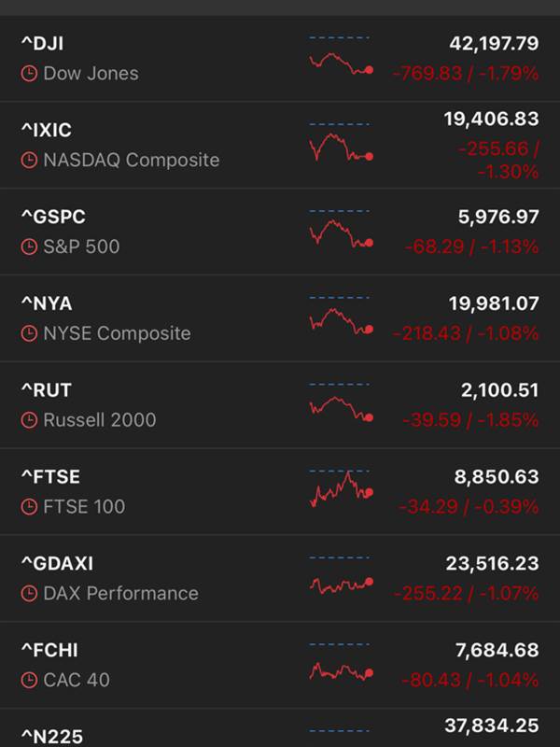Tap the Dow Jones change -769.83 / -1.79%
The height and width of the screenshot is (747, 560).
click(466, 74)
